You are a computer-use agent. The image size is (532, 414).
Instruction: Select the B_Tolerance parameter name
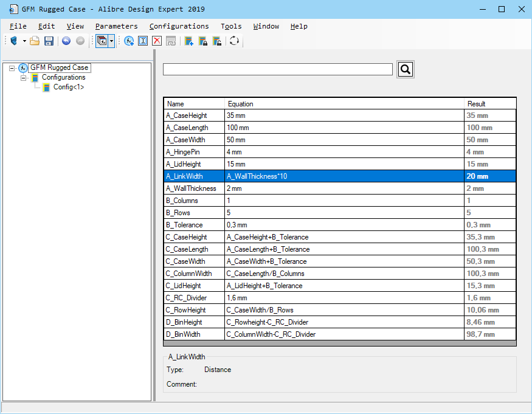click(x=184, y=225)
